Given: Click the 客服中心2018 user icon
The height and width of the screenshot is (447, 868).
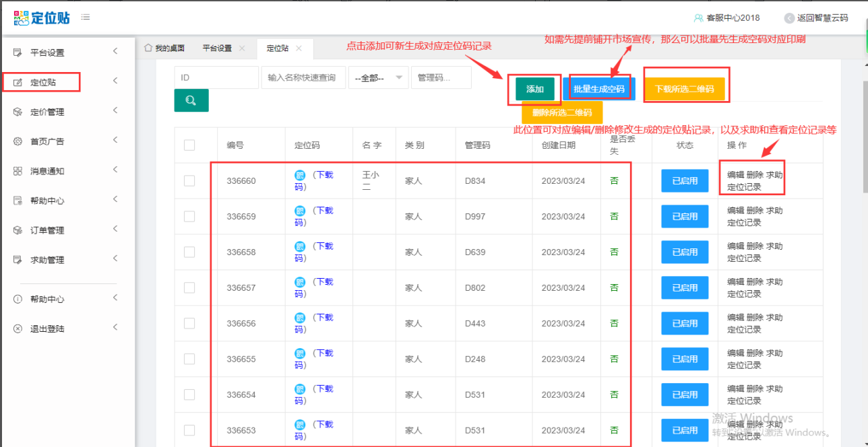Looking at the screenshot, I should (698, 18).
